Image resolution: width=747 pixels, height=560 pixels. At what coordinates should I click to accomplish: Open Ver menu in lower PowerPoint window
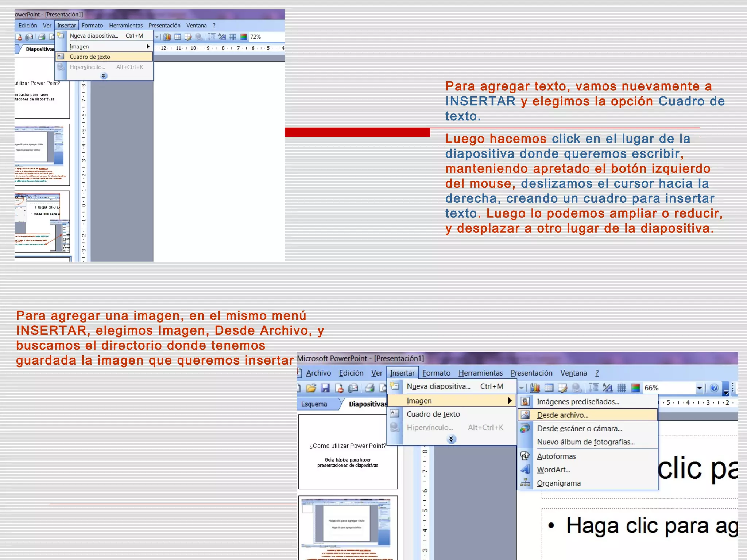(377, 373)
